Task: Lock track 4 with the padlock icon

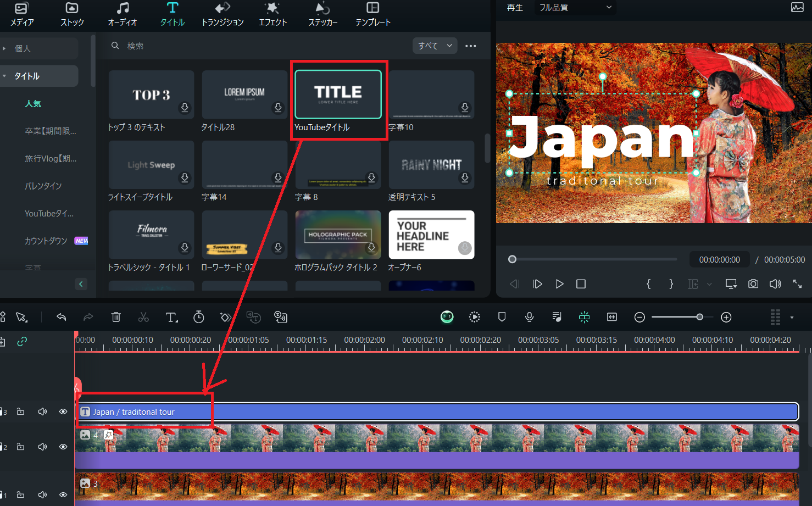Action: 20,447
